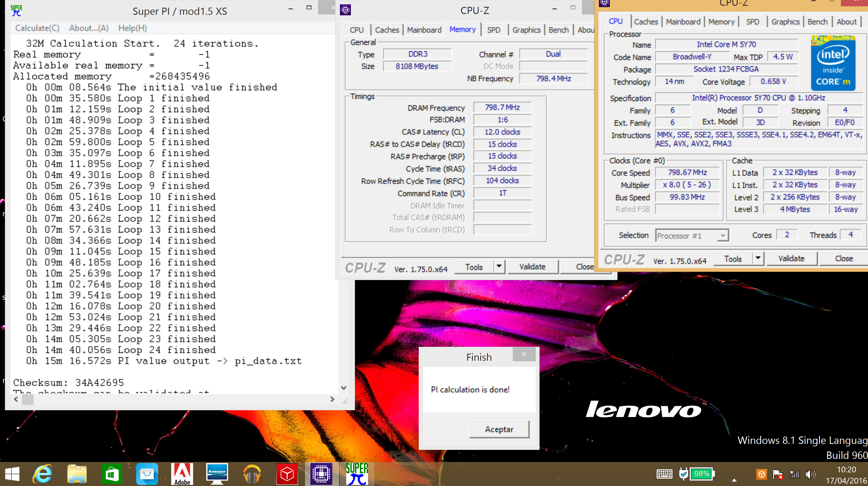Screen dimensions: 868x486
Task: Expand Tools dropdown arrow in front CPU-Z window
Action: [x=758, y=259]
